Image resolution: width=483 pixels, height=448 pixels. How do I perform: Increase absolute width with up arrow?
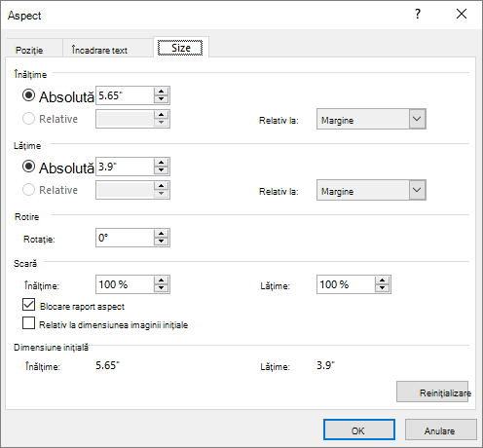point(161,163)
